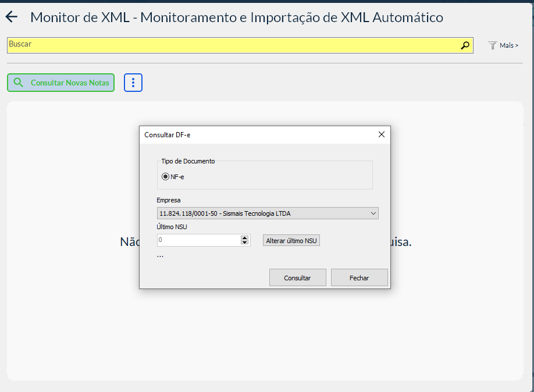Image resolution: width=534 pixels, height=392 pixels.
Task: Expand the Empresa dropdown arrow
Action: (x=373, y=213)
